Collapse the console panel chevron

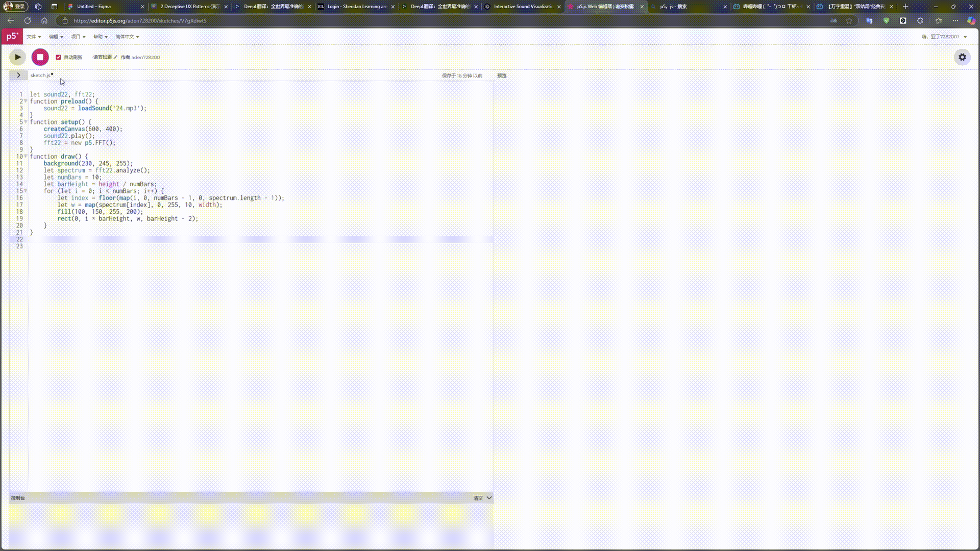[489, 498]
